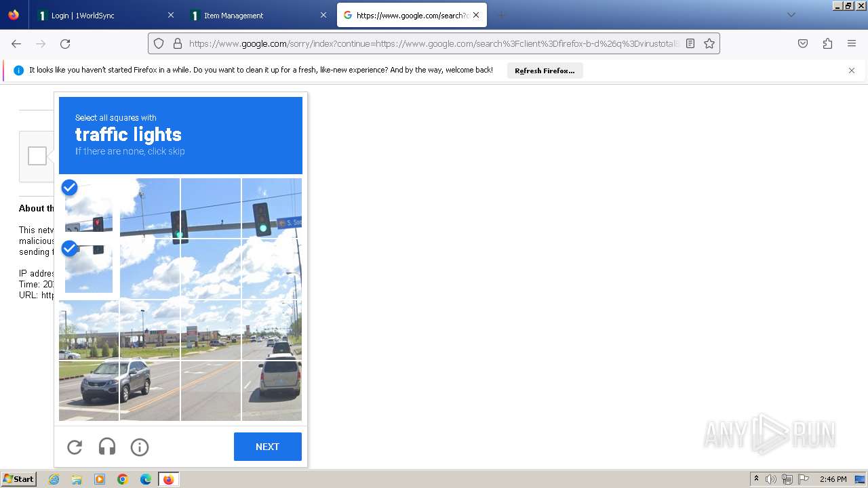The width and height of the screenshot is (868, 488).
Task: Close the google.com search tab
Action: tap(476, 15)
